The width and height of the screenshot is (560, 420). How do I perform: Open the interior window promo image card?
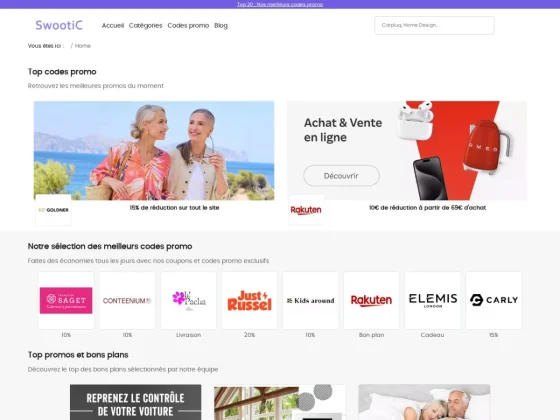coord(280,402)
